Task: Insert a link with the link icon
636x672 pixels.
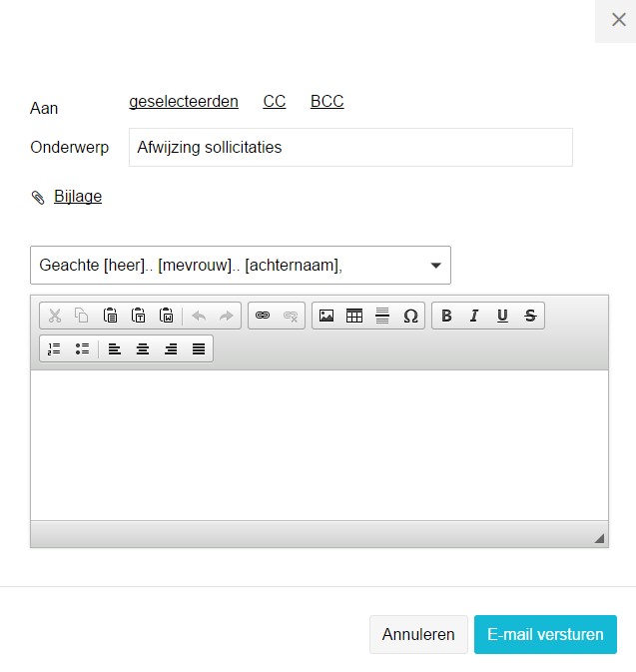Action: tap(263, 316)
